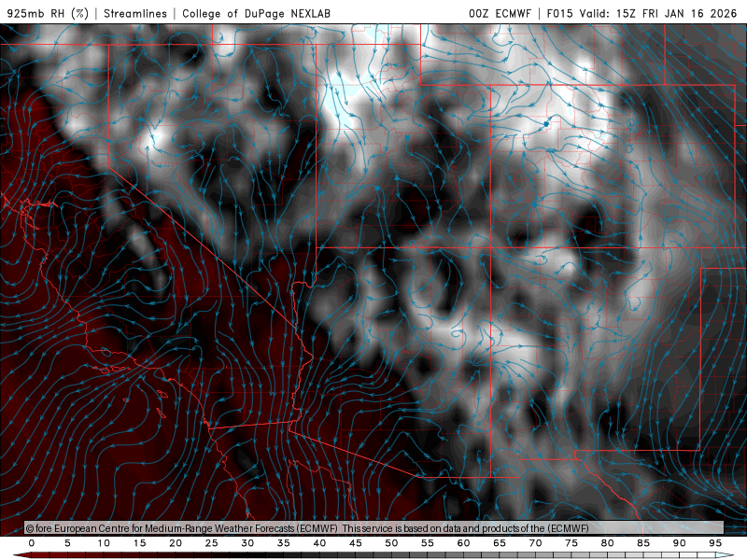Image resolution: width=747 pixels, height=560 pixels.
Task: Click the color scale label "40"
Action: (319, 543)
